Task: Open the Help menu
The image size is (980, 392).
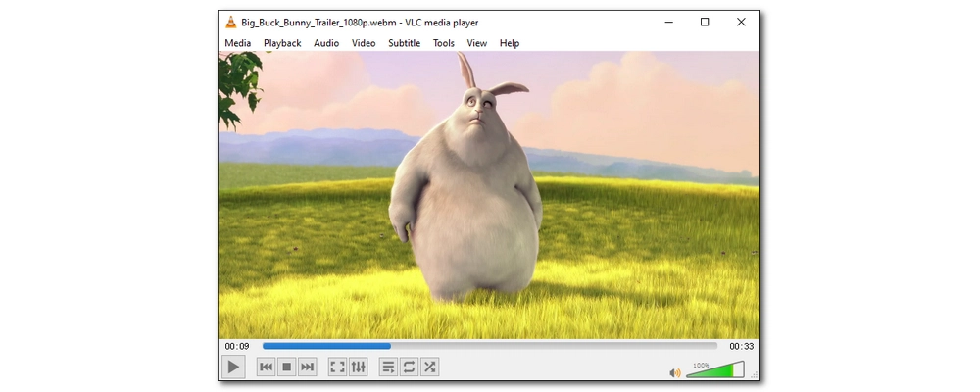Action: [x=510, y=43]
